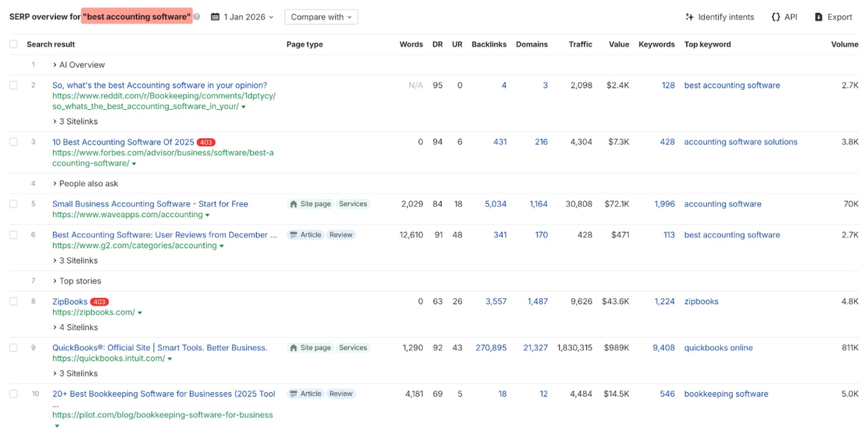The image size is (868, 435).
Task: Expand 4 Sitelinks under ZipBooks
Action: coord(75,328)
